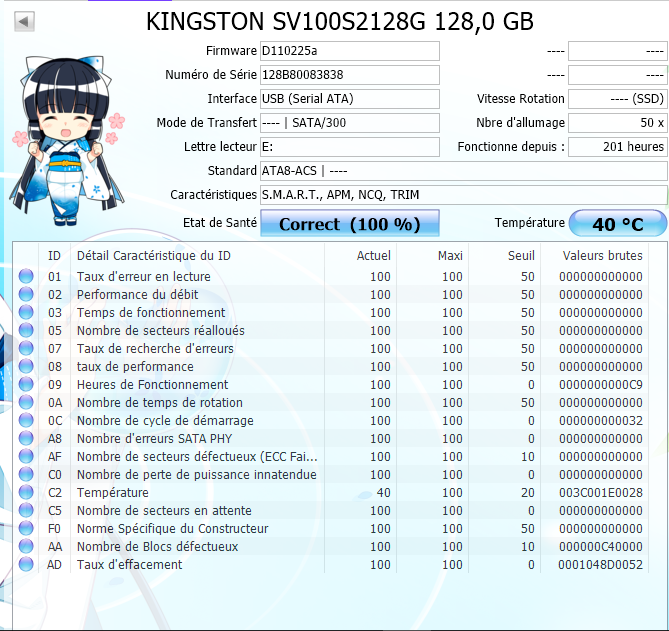Click the blank field beside Numéro de Série row
Image resolution: width=669 pixels, height=631 pixels.
[618, 75]
